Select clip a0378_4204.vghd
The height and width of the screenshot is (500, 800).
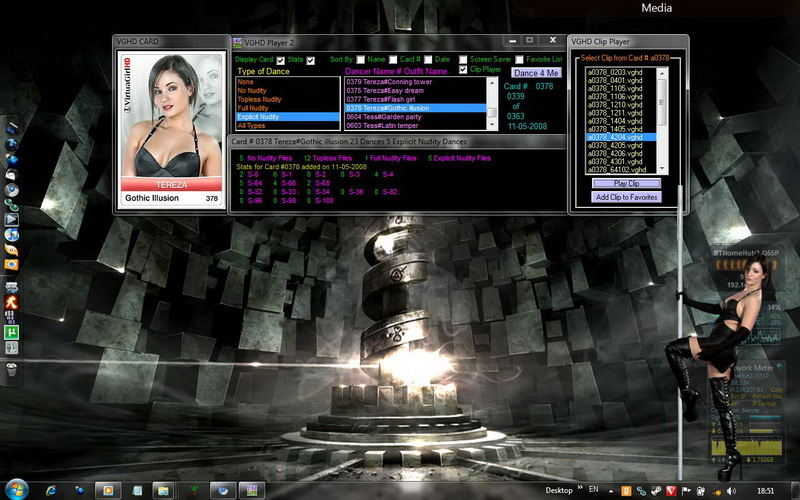(x=621, y=137)
